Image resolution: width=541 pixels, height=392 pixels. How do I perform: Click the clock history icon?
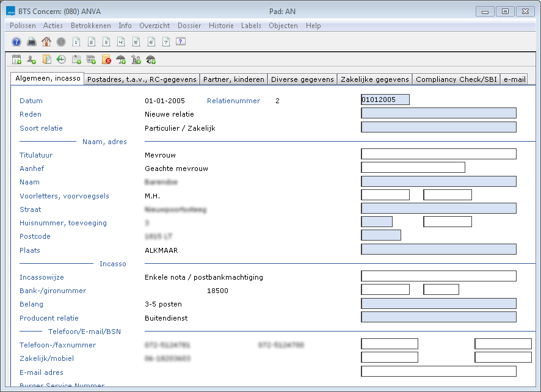click(x=61, y=60)
